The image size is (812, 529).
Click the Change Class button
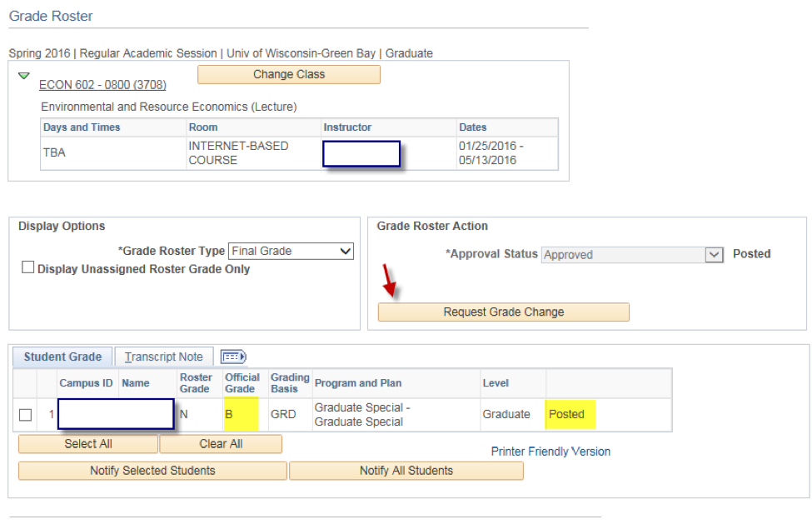click(x=288, y=75)
